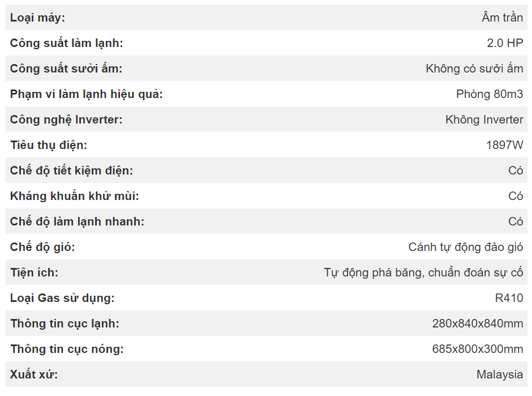The image size is (532, 396).
Task: Select the 'Không Inverter' value
Action: [484, 120]
